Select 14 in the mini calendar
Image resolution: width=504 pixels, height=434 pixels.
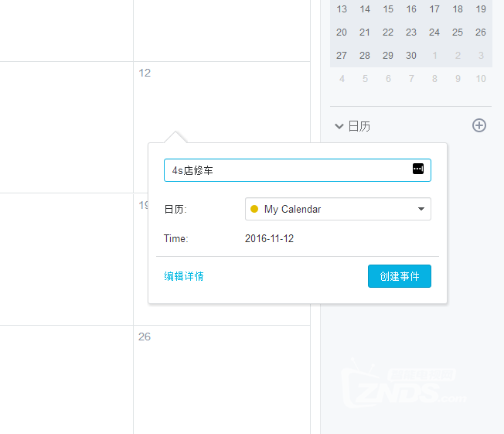pyautogui.click(x=365, y=9)
